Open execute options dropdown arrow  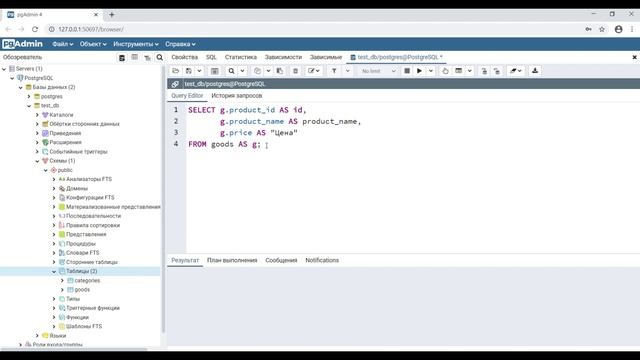pos(431,71)
